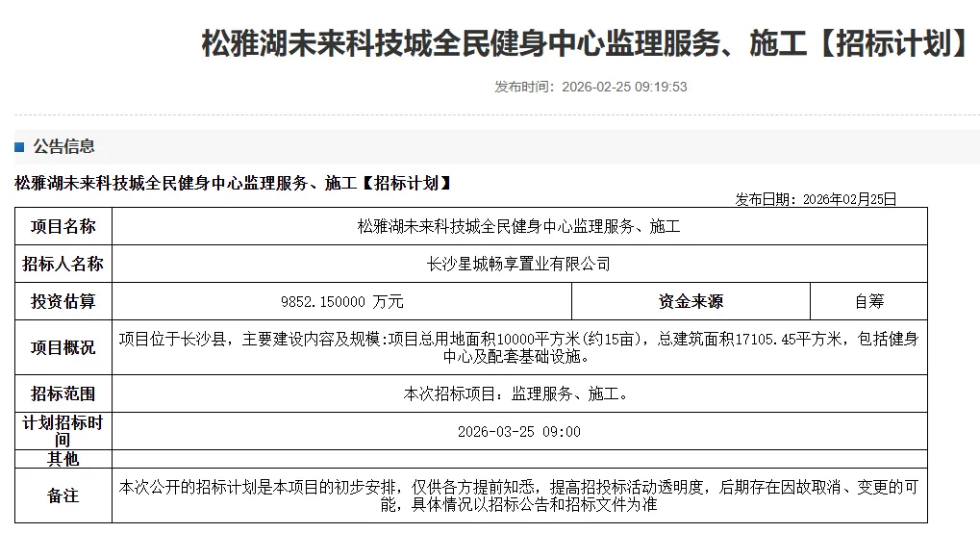Click the 备注 label cell
Screen dimensions: 980x533
63,495
